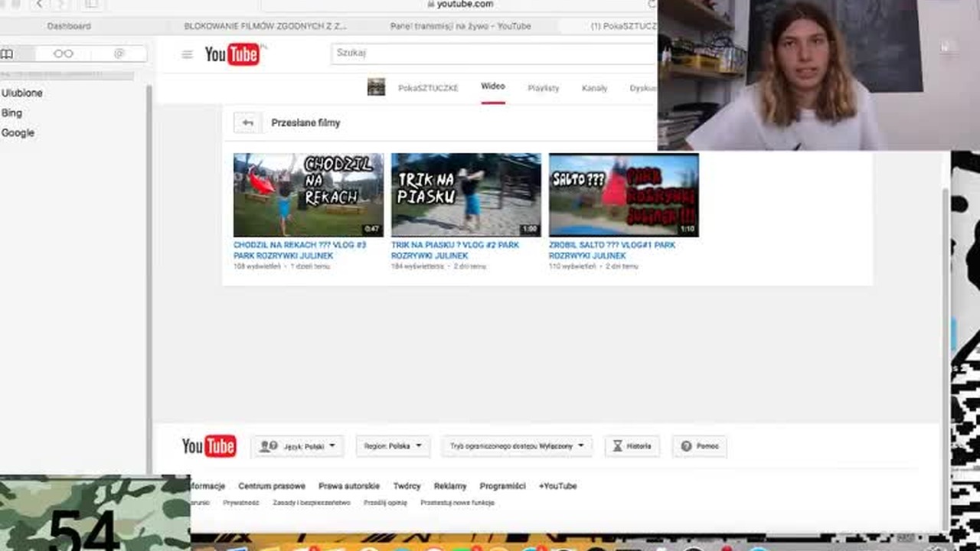
Task: Select the Dashboard browser tab
Action: pos(69,26)
